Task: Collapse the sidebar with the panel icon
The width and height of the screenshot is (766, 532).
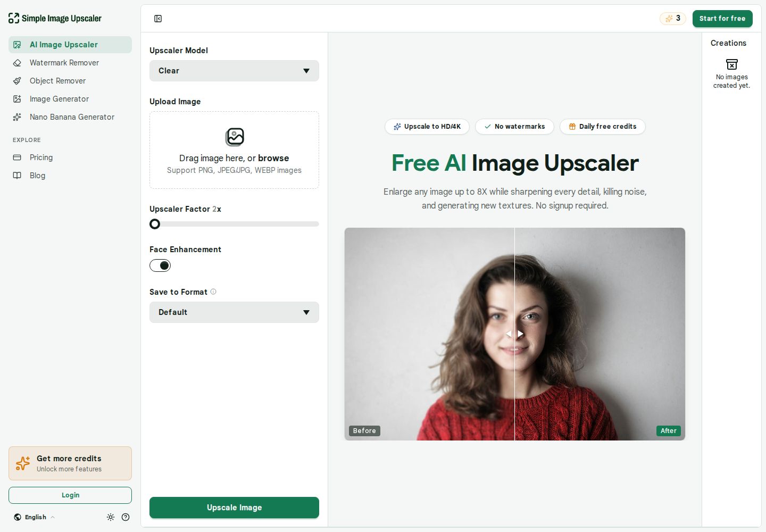Action: tap(158, 19)
